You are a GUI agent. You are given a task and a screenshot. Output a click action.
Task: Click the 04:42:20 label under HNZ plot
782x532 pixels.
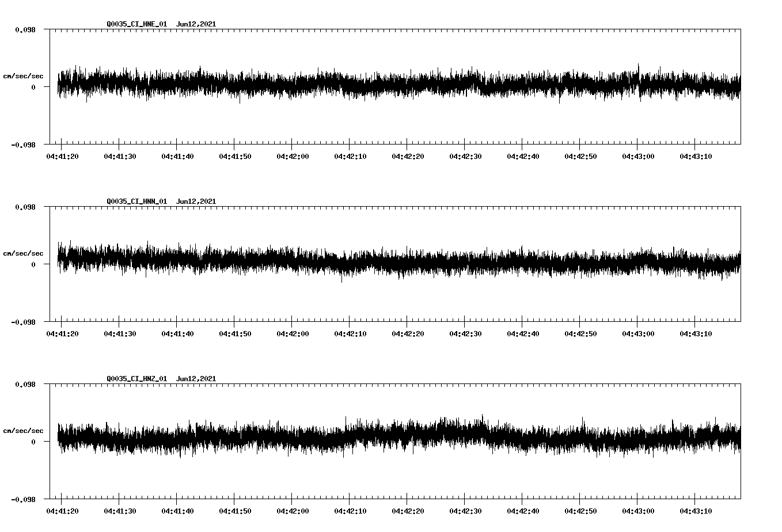coord(408,511)
